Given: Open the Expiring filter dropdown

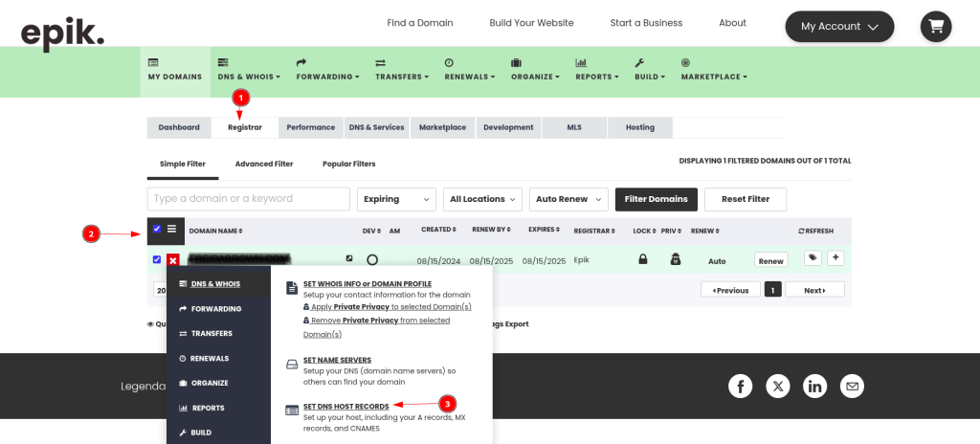Looking at the screenshot, I should (396, 199).
